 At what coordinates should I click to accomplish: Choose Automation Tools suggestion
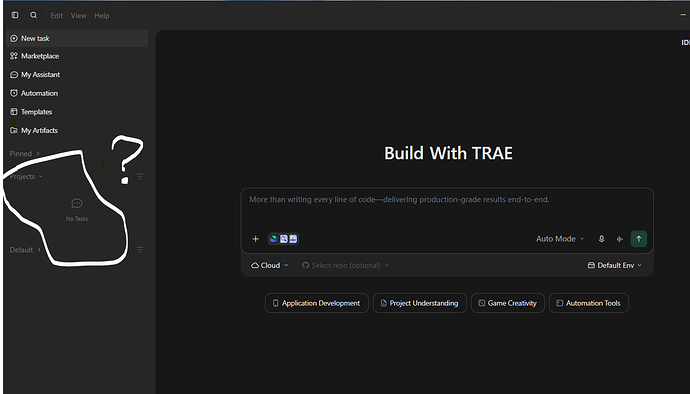(589, 303)
